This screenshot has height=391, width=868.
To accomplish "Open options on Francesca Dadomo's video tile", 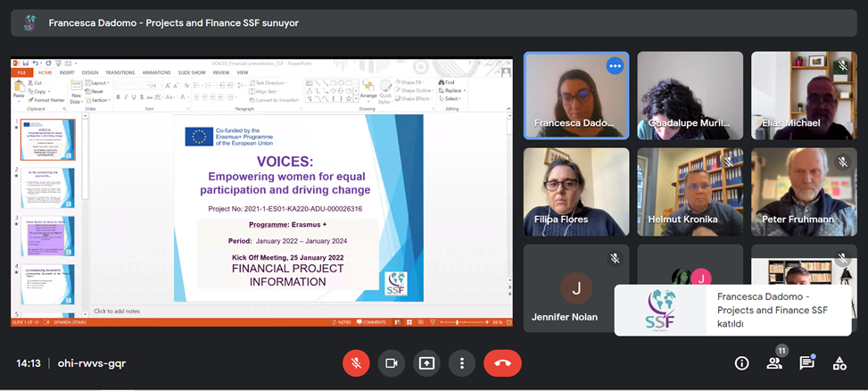I will (614, 66).
